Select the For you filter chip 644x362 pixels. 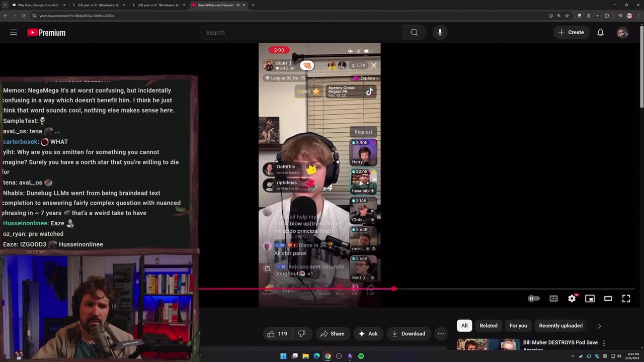click(518, 326)
